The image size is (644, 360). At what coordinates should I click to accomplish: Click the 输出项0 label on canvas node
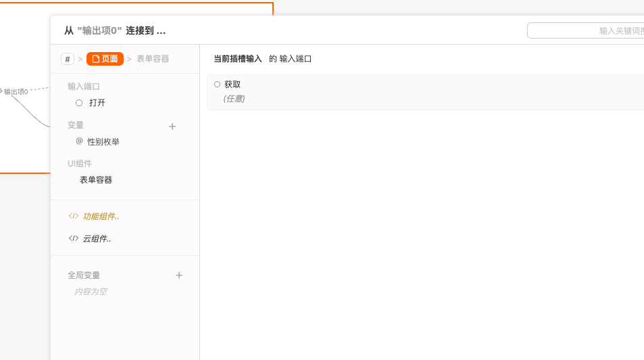[16, 91]
